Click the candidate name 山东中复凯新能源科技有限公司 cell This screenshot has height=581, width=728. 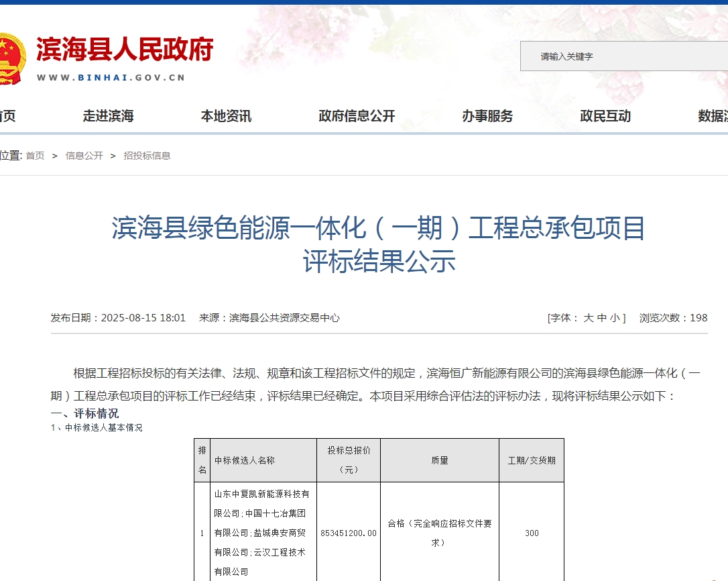point(262,533)
